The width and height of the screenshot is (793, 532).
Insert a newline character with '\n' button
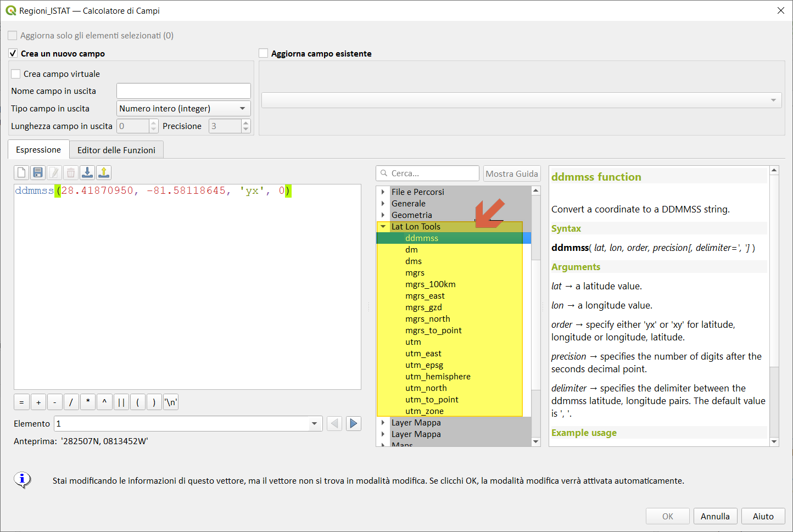coord(170,401)
